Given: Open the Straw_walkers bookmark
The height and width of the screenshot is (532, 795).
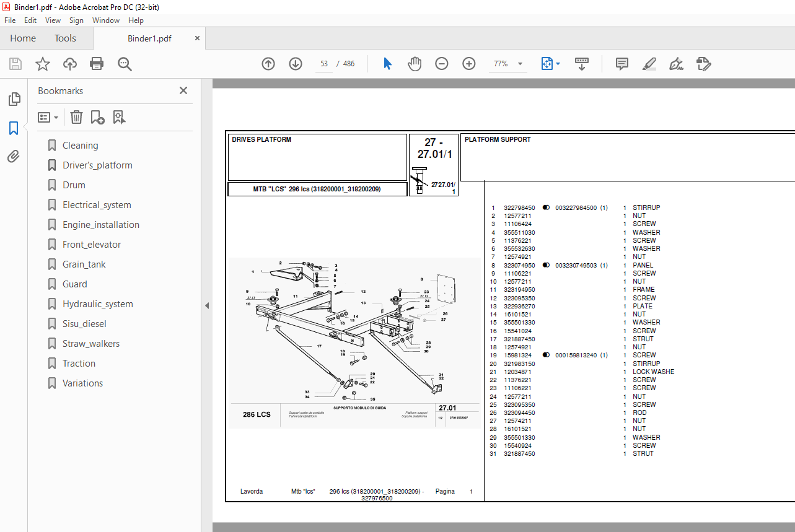Looking at the screenshot, I should tap(91, 344).
